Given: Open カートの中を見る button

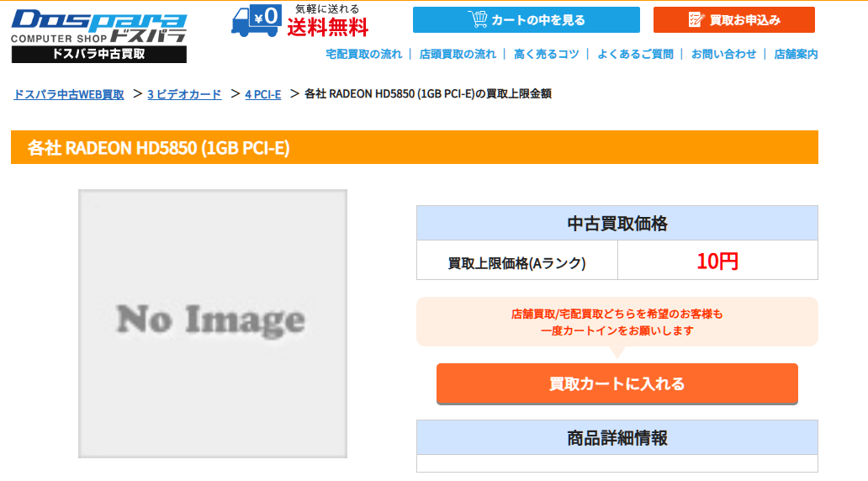Looking at the screenshot, I should click(x=526, y=19).
